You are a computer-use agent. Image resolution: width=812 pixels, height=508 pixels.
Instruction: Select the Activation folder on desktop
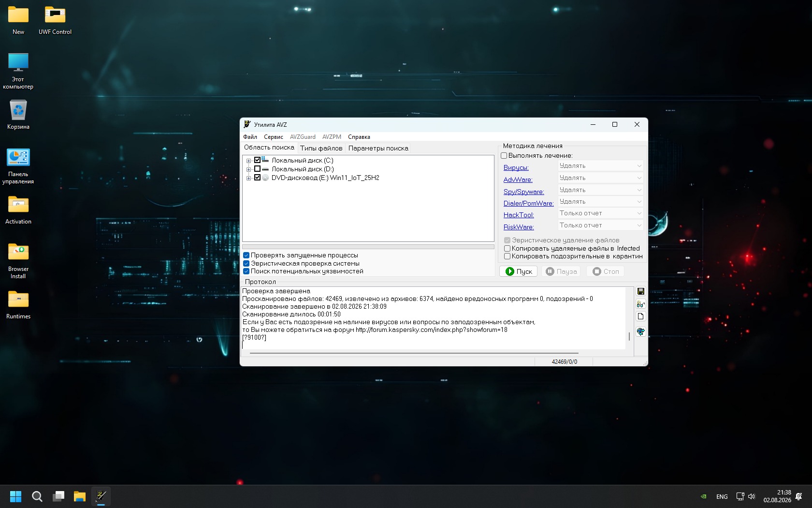(x=18, y=210)
